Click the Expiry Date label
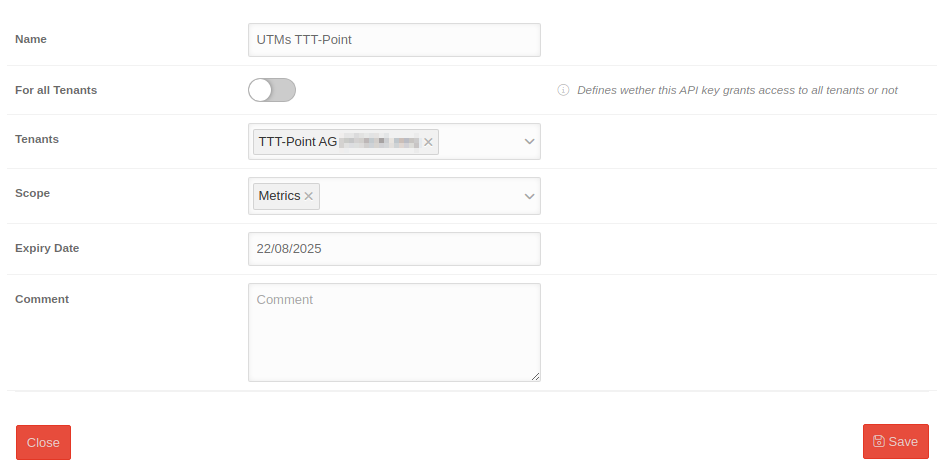 click(x=47, y=248)
